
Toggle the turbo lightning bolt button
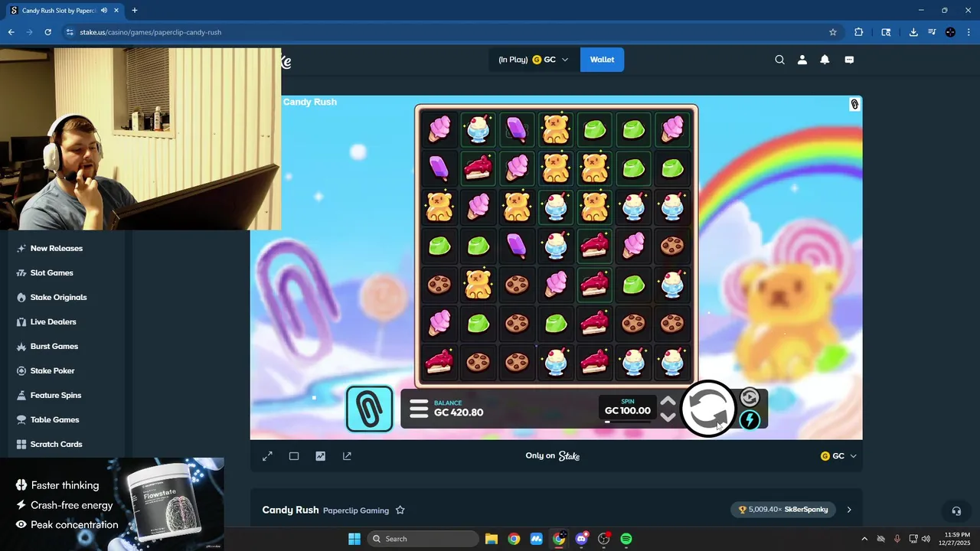(x=750, y=420)
